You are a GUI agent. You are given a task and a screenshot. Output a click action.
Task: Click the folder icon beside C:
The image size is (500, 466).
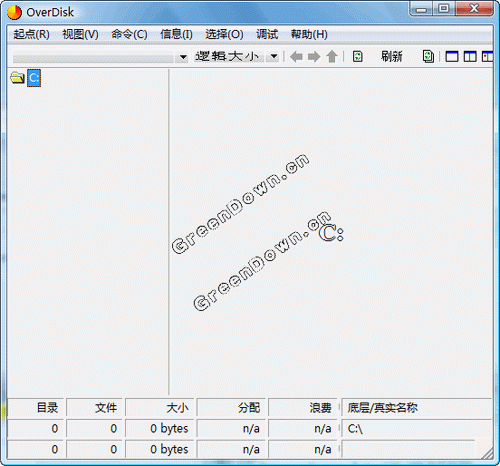click(x=17, y=78)
